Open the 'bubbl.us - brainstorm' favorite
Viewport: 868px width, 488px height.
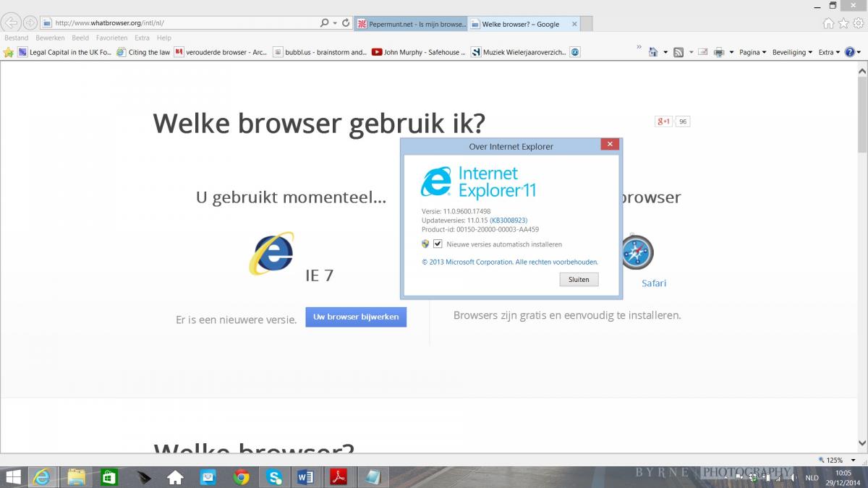coord(320,52)
